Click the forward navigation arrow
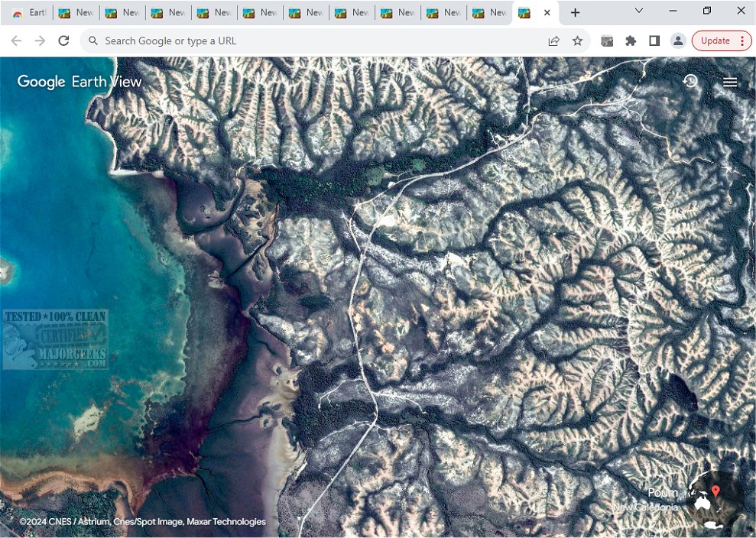 [x=40, y=41]
